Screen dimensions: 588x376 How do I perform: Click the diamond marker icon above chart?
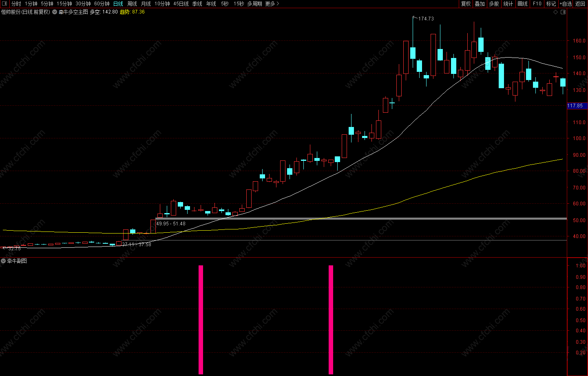point(555,12)
